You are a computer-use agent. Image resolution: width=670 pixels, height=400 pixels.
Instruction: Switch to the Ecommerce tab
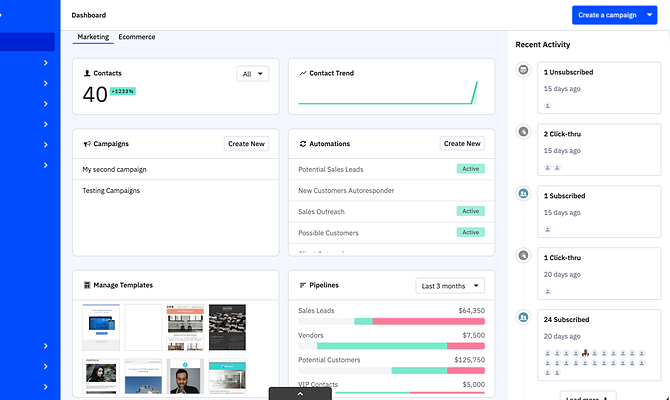[136, 37]
